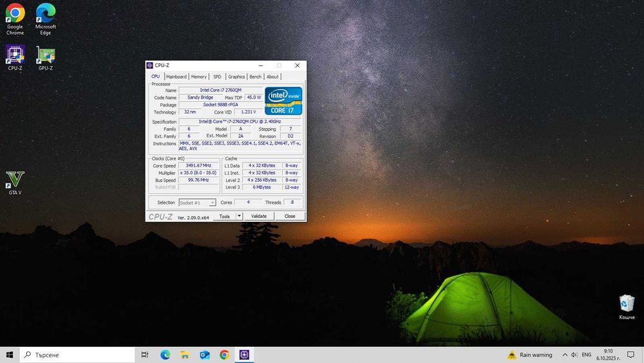Open the volume control in tray
The width and height of the screenshot is (644, 363).
574,355
